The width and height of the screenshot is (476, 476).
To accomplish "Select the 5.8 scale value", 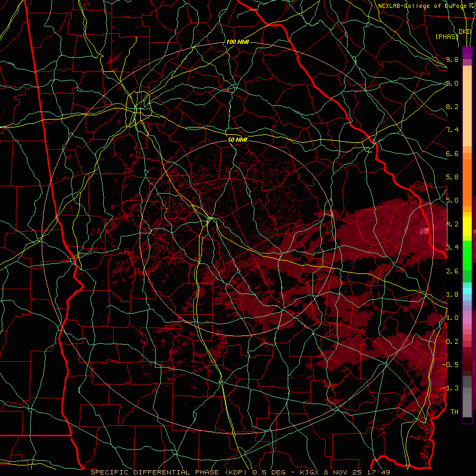I will pos(452,177).
